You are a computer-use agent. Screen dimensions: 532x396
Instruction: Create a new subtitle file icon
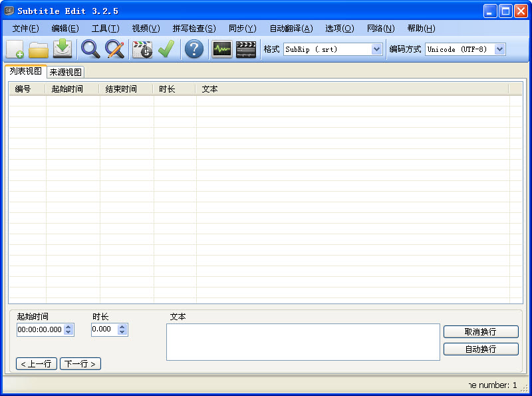pos(15,50)
